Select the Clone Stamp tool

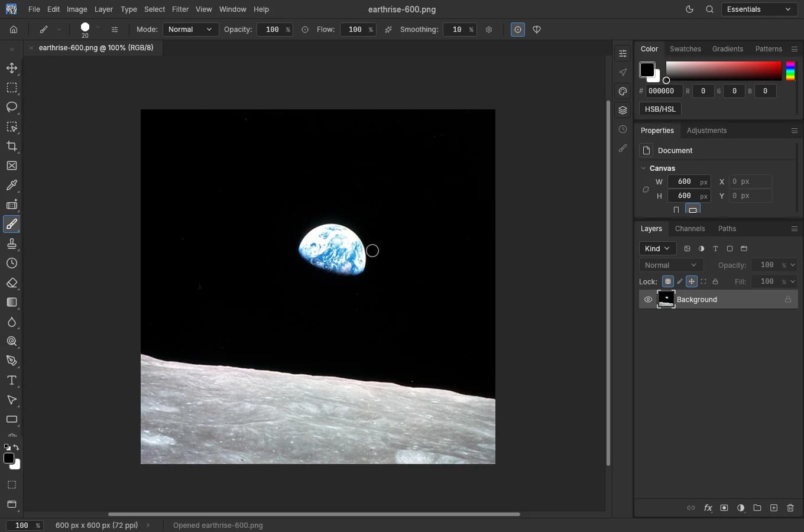coord(12,244)
